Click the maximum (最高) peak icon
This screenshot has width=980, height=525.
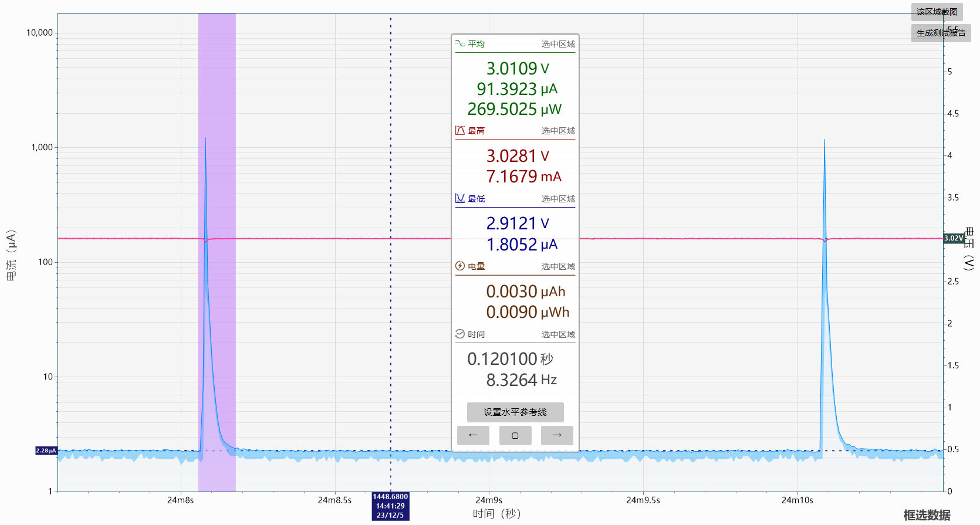(460, 130)
